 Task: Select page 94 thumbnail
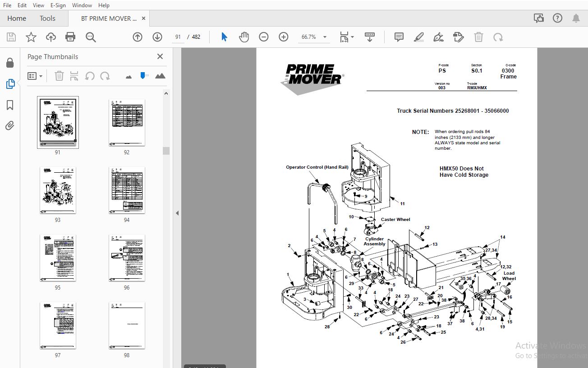pos(127,190)
